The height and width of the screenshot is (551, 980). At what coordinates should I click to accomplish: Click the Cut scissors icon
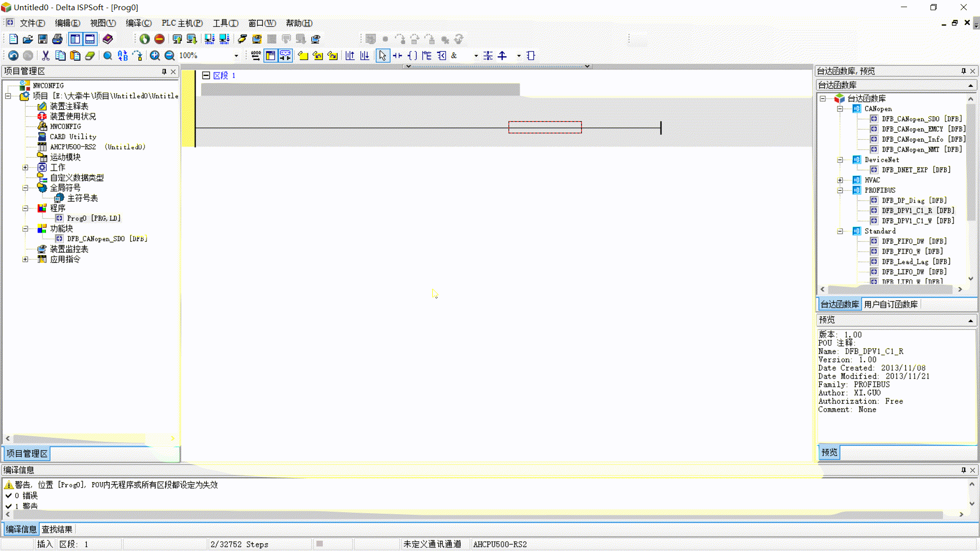click(45, 56)
